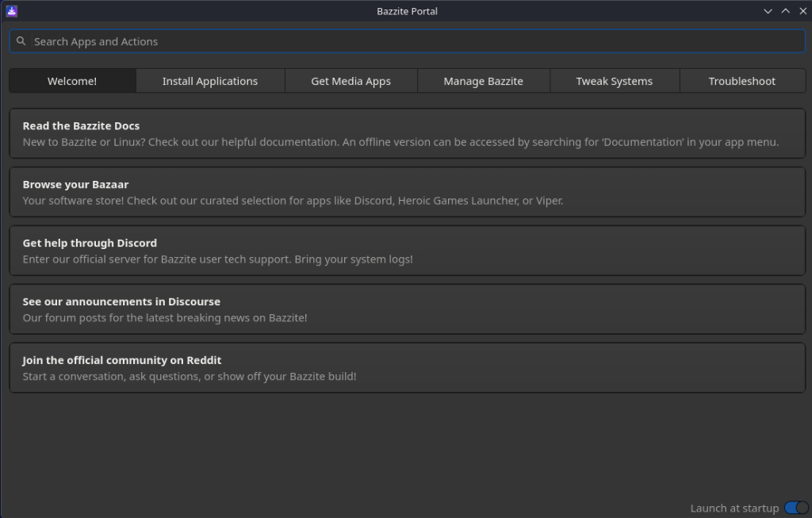Select the Tweak Systems tab
This screenshot has height=518, width=812.
coord(615,81)
